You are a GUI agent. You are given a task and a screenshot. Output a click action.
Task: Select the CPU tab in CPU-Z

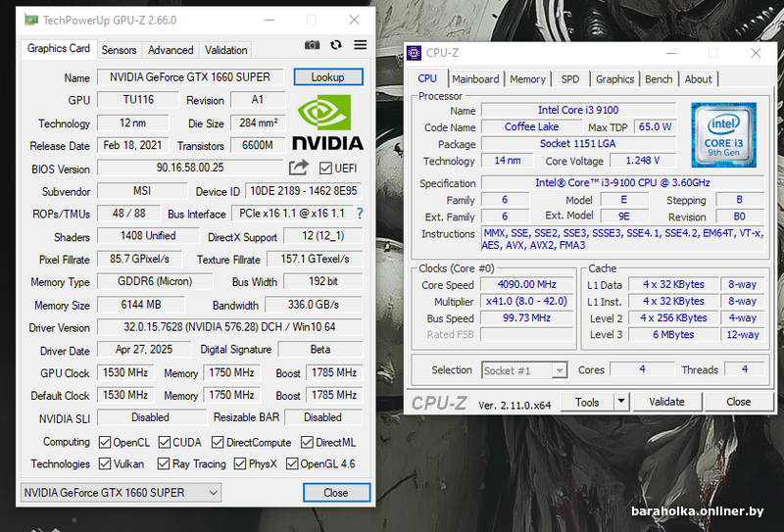(x=427, y=78)
